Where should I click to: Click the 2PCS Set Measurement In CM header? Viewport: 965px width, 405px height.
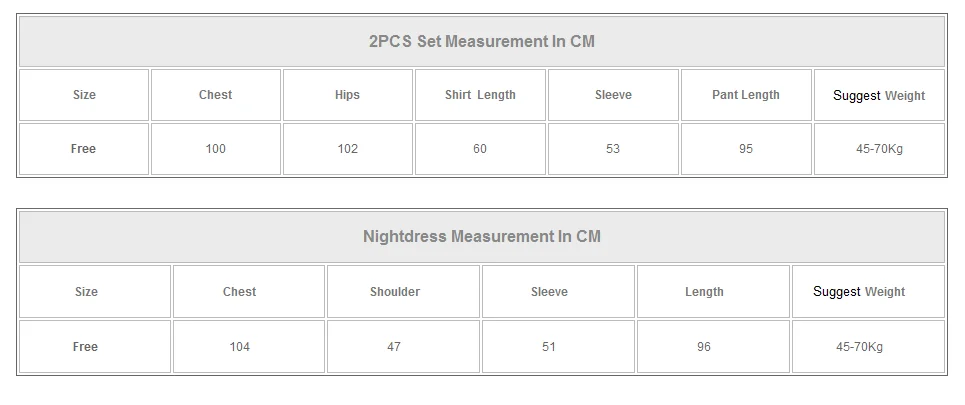tap(482, 41)
